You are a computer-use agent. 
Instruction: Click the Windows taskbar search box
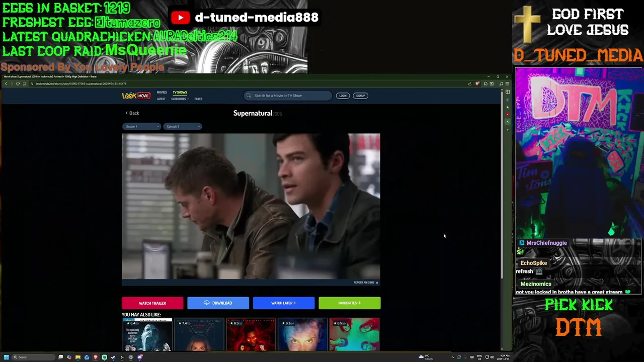pos(33,357)
